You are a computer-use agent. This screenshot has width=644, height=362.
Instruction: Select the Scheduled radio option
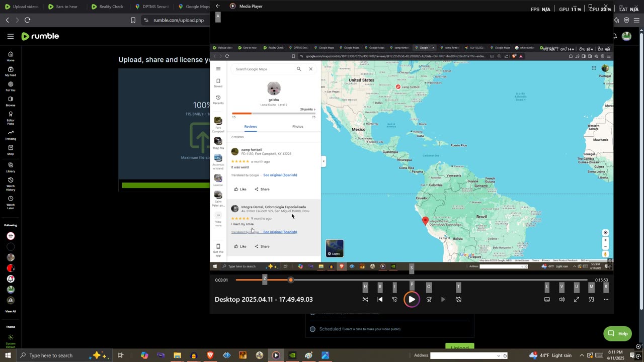pos(312,329)
